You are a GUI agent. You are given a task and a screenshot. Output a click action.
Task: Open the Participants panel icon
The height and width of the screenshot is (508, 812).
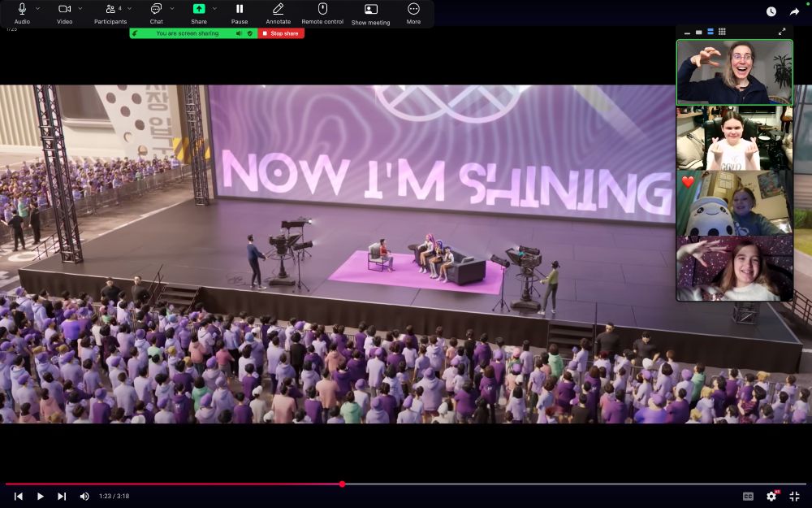(x=110, y=9)
